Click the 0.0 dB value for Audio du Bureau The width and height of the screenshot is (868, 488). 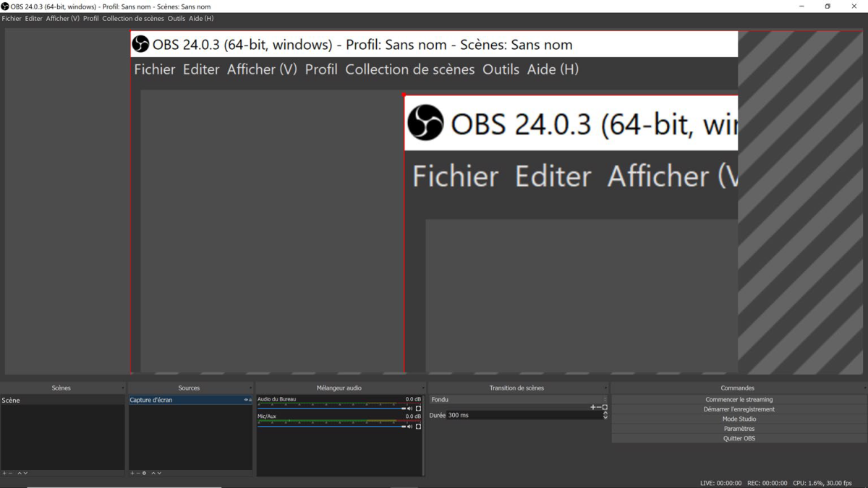[x=413, y=399]
